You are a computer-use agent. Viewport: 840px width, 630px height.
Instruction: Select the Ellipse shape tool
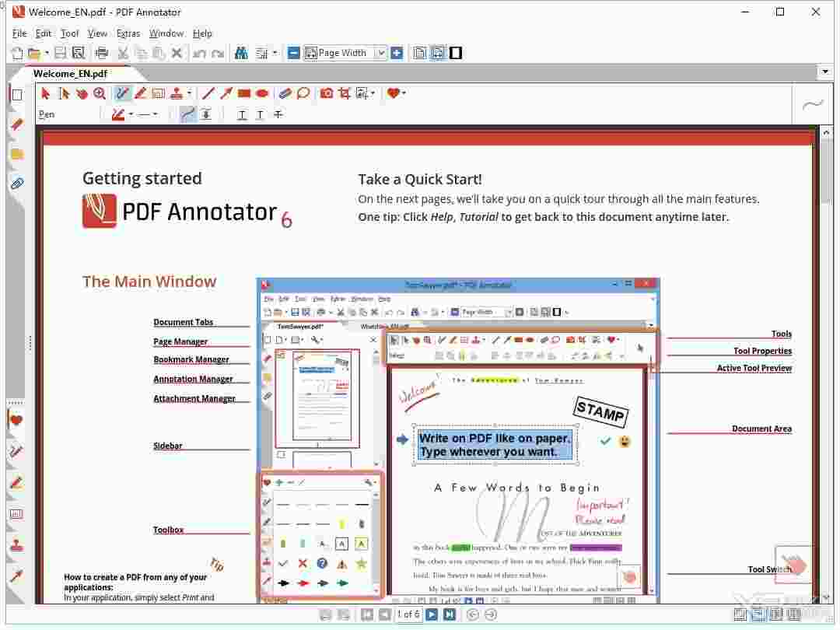coord(262,94)
